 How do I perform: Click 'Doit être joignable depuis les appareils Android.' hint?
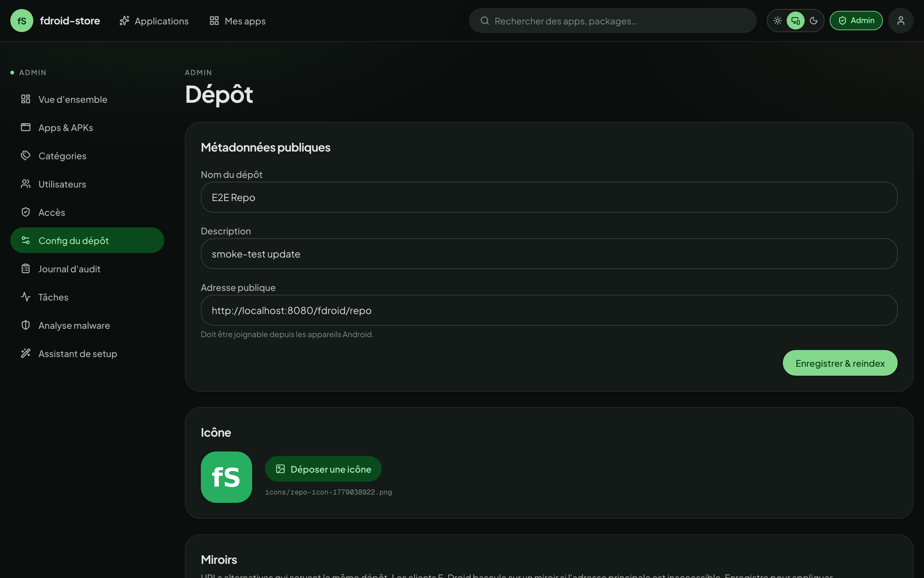(287, 335)
